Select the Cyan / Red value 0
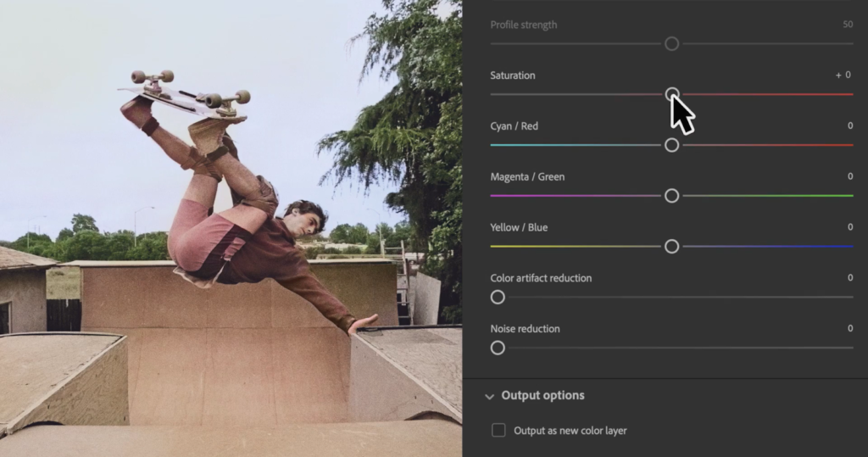The image size is (868, 457). (x=850, y=125)
